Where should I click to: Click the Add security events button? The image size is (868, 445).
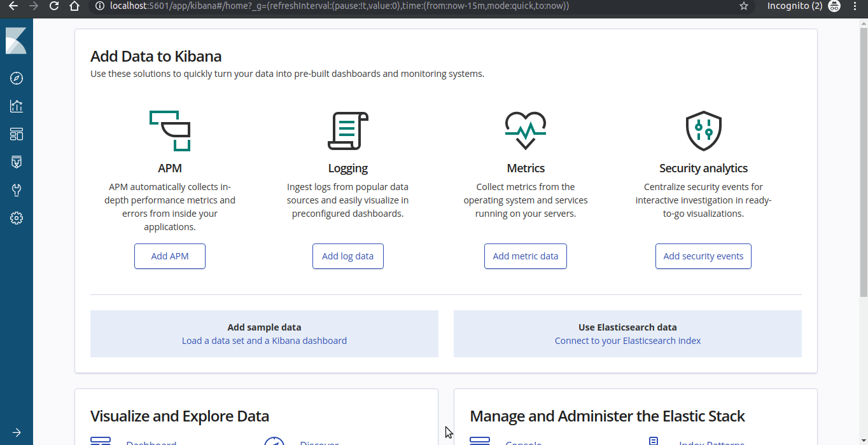tap(703, 256)
